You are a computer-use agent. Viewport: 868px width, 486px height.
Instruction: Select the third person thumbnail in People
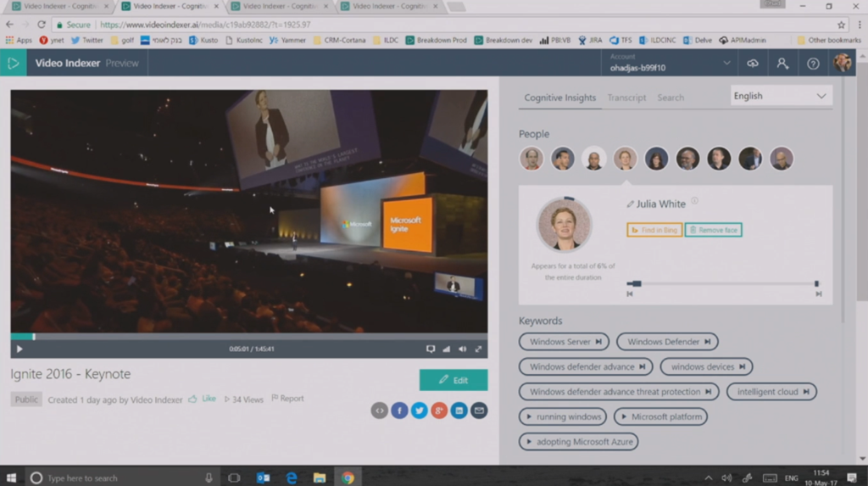[594, 159]
